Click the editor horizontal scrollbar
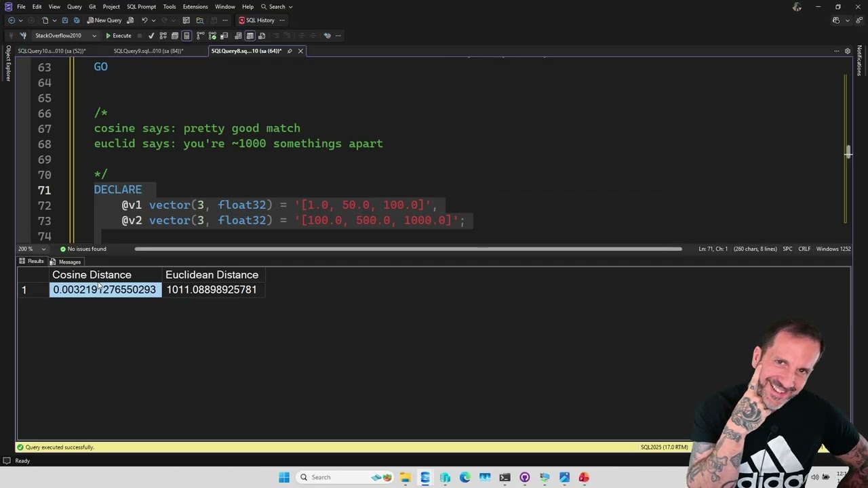This screenshot has height=488, width=868. (x=408, y=249)
